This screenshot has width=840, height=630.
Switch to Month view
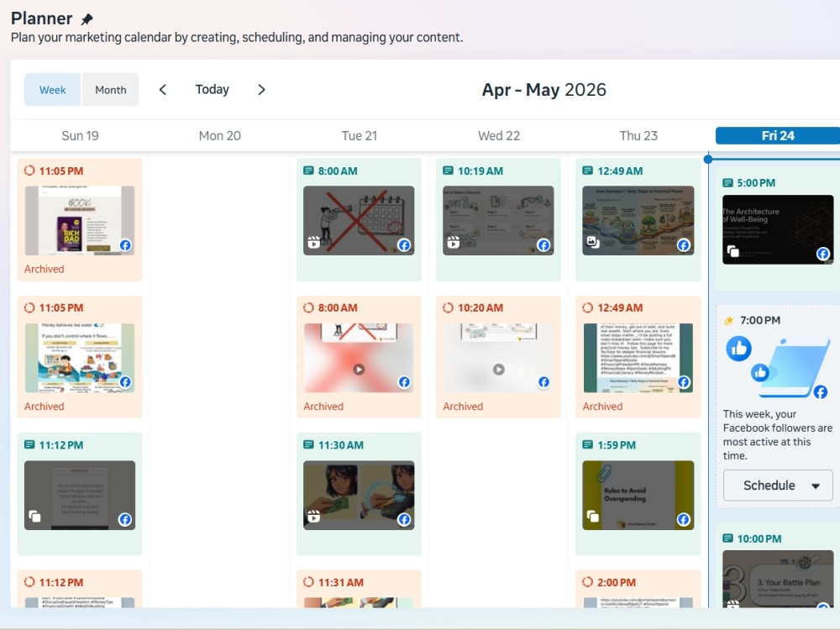[x=110, y=90]
